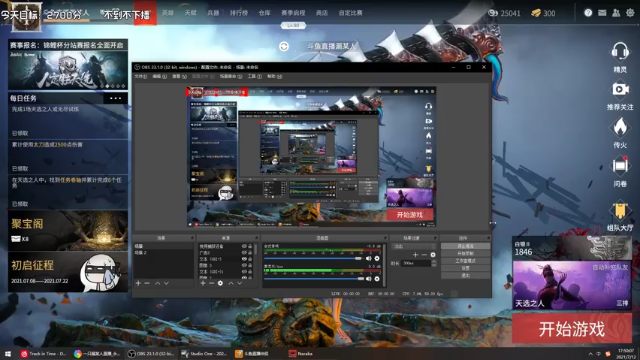
Task: Add a scene with the plus icon in the OBS scenes panel
Action: pos(138,283)
